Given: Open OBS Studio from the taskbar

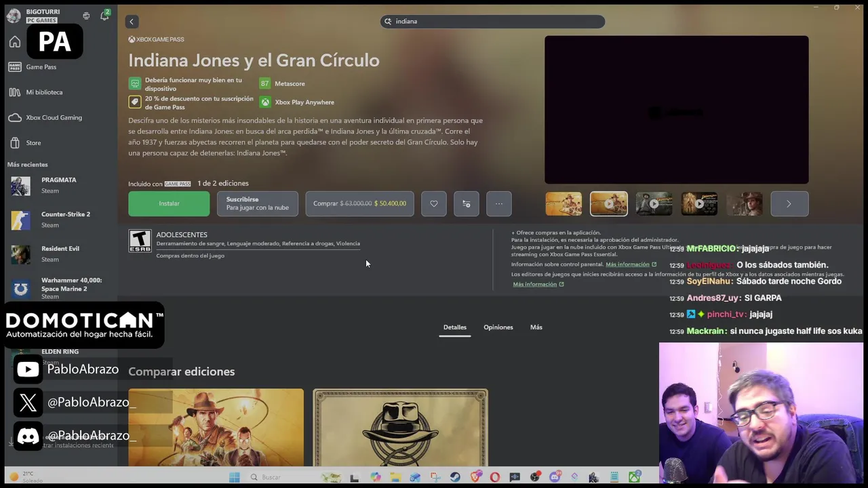Looking at the screenshot, I should (535, 477).
